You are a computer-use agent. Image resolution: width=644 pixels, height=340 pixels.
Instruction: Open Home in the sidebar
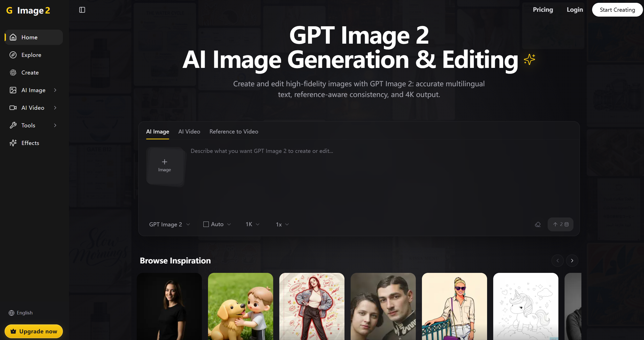pyautogui.click(x=34, y=37)
